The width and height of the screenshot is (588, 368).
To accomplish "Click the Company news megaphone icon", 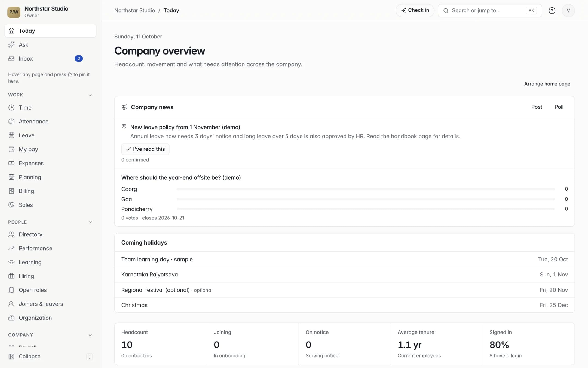I will [124, 107].
